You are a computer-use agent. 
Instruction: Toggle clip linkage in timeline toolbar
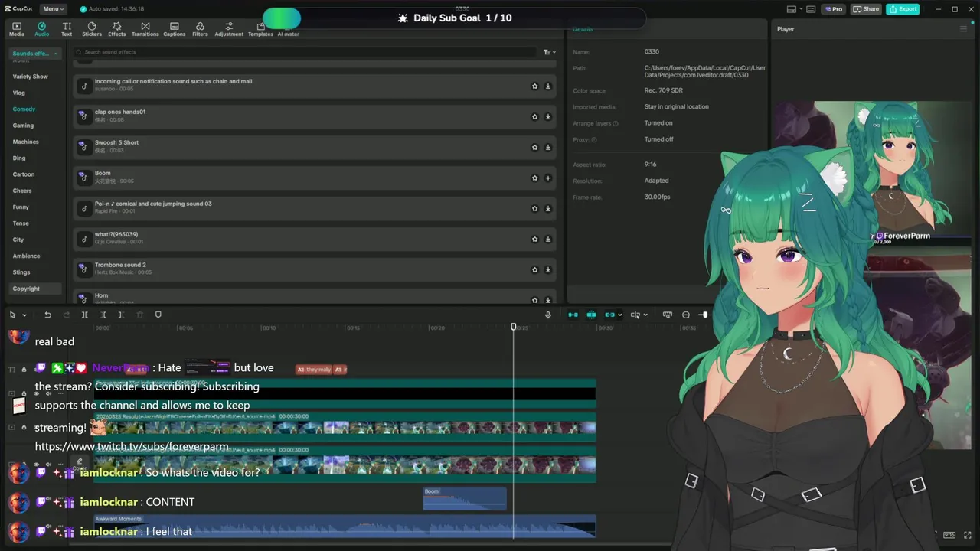pos(609,315)
